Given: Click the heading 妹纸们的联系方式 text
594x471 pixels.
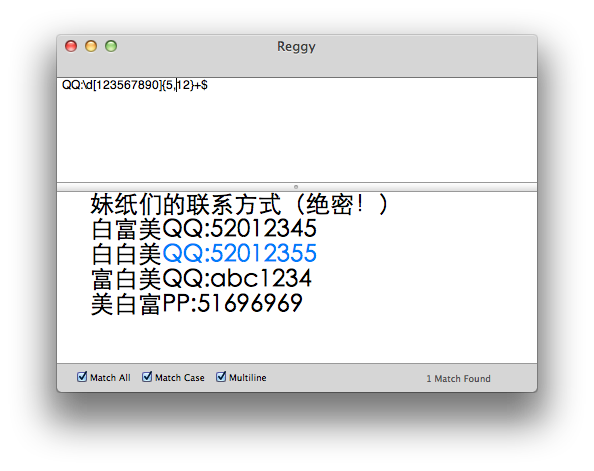Looking at the screenshot, I should [186, 205].
